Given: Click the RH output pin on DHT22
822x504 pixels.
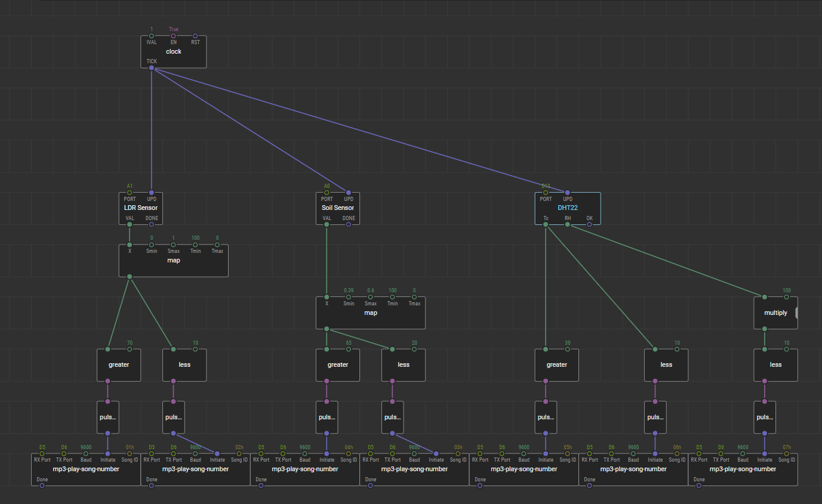Looking at the screenshot, I should [x=568, y=225].
